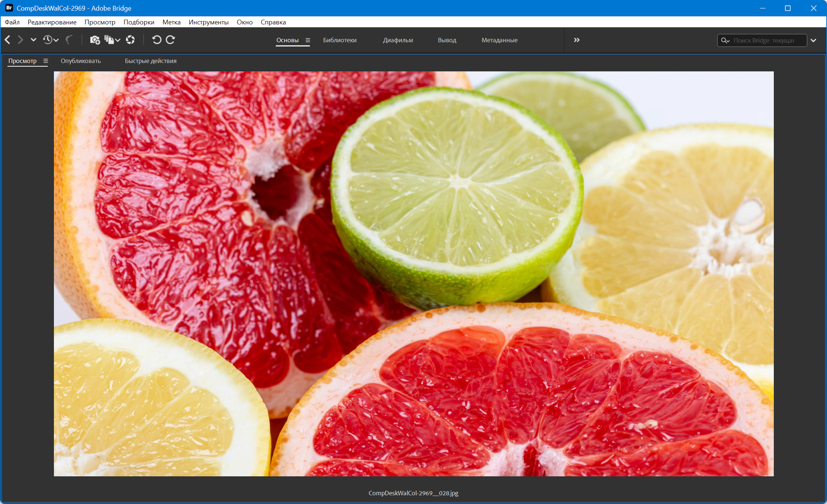Expand search options chevron beside search field

click(813, 40)
